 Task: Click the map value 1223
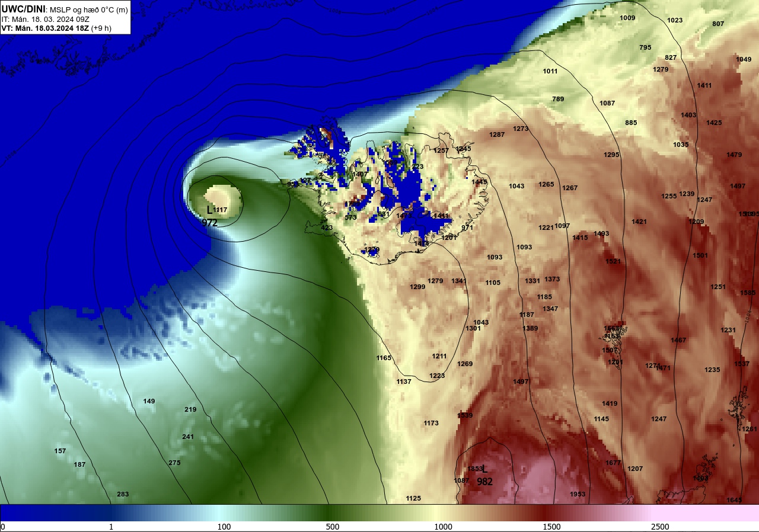(x=437, y=376)
